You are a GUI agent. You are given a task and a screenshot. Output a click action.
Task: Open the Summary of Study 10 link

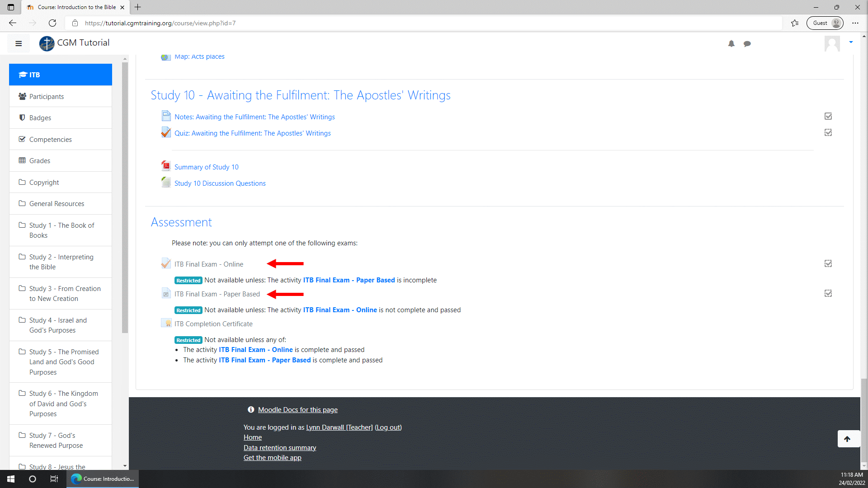[x=206, y=167]
